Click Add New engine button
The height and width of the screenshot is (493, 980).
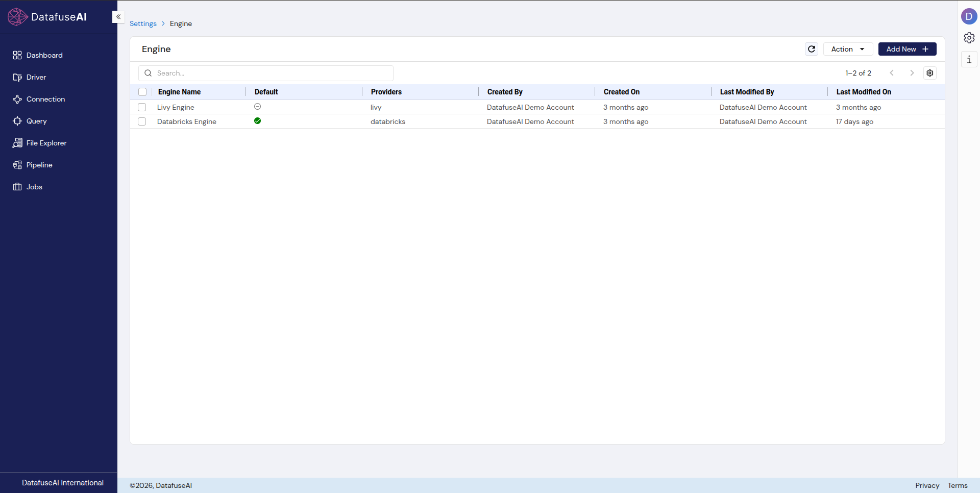(907, 49)
